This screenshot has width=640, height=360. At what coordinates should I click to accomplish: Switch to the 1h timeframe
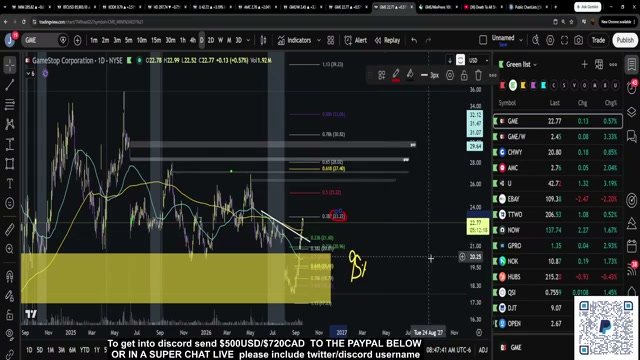(x=182, y=40)
